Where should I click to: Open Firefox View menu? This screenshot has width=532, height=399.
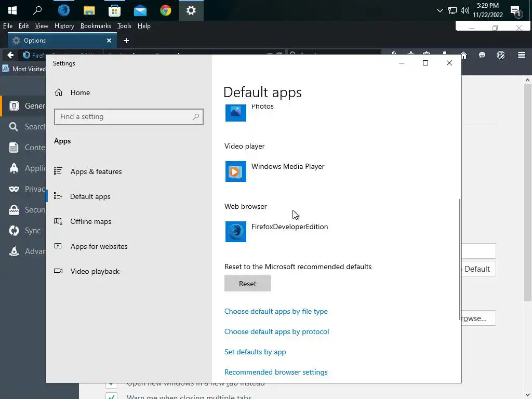click(42, 26)
